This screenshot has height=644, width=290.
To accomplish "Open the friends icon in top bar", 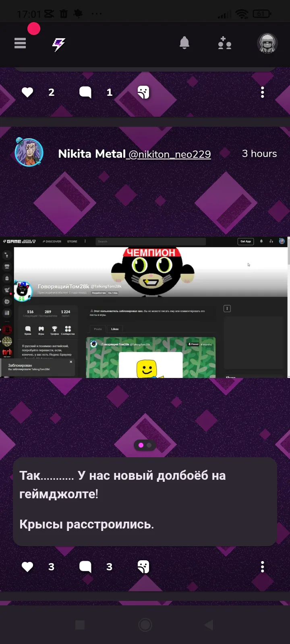I will point(225,43).
